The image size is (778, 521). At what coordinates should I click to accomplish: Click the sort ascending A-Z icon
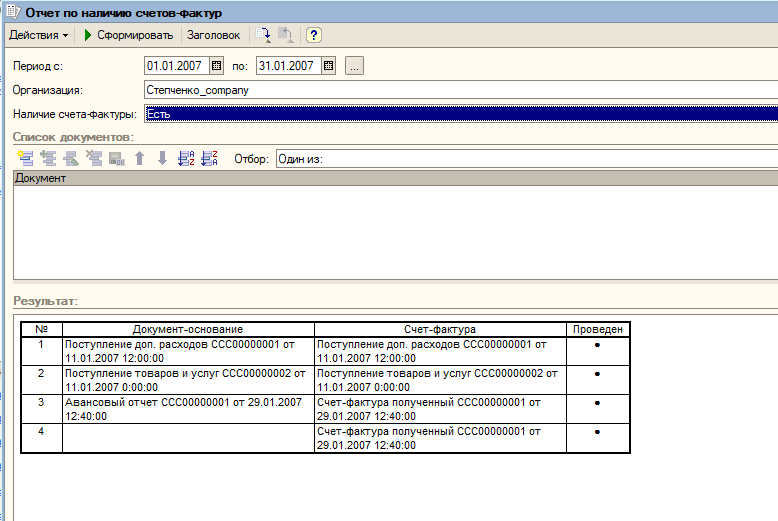[x=186, y=159]
